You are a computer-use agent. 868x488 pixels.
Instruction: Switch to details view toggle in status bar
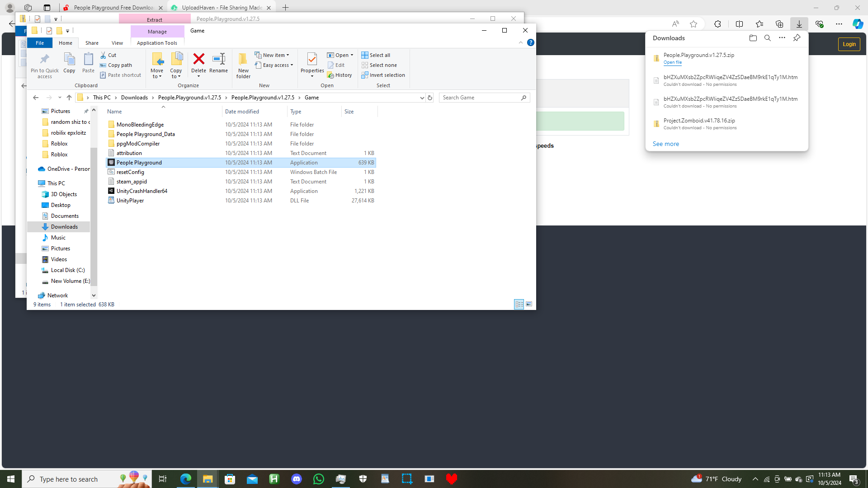519,304
